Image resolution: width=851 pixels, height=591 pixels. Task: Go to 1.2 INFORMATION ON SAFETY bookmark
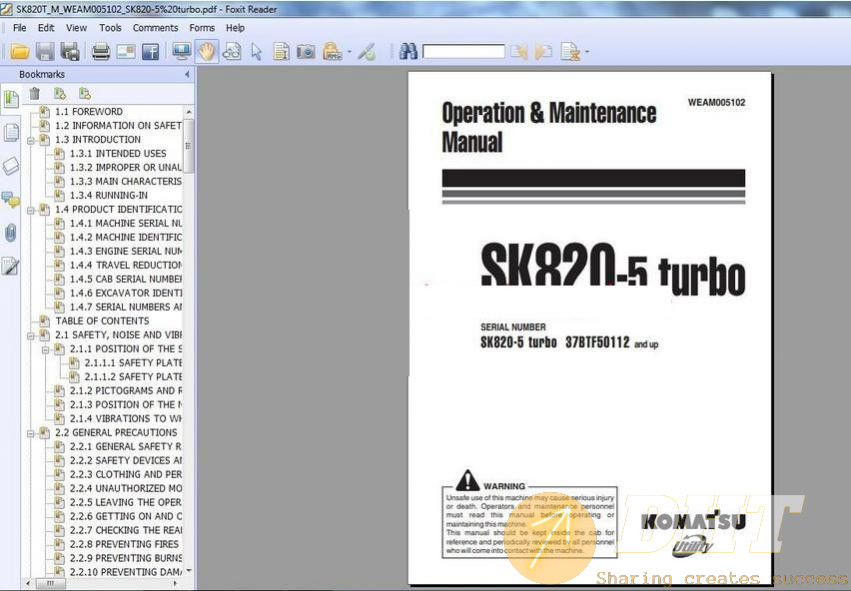[x=118, y=125]
